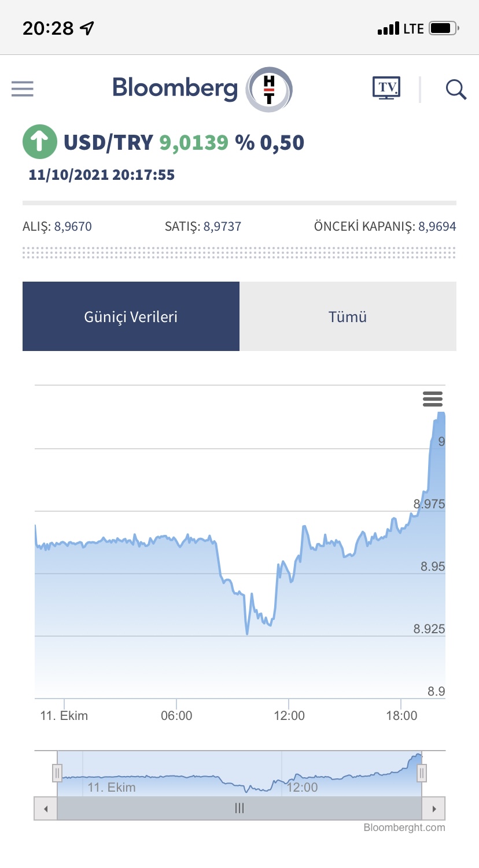Viewport: 479px width, 868px height.
Task: Click the 12:00 label on chart axis
Action: pos(289,715)
